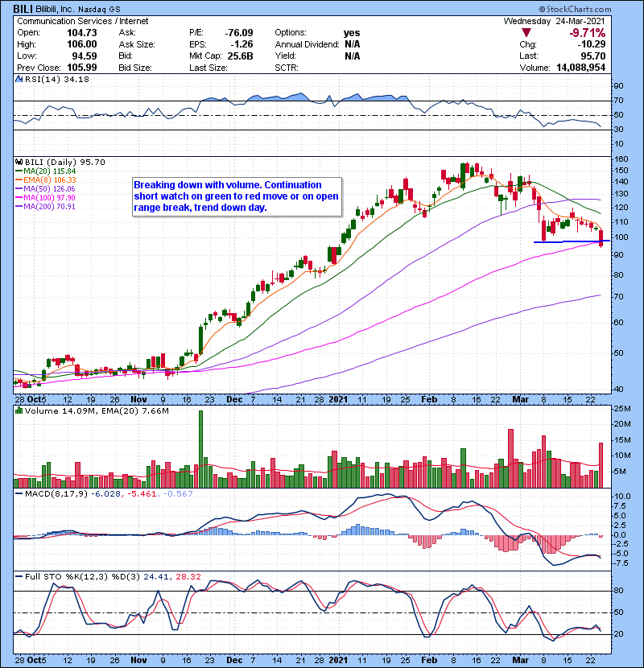This screenshot has height=668, width=644.
Task: Click the 2021 label on price chart axis
Action: tap(338, 400)
